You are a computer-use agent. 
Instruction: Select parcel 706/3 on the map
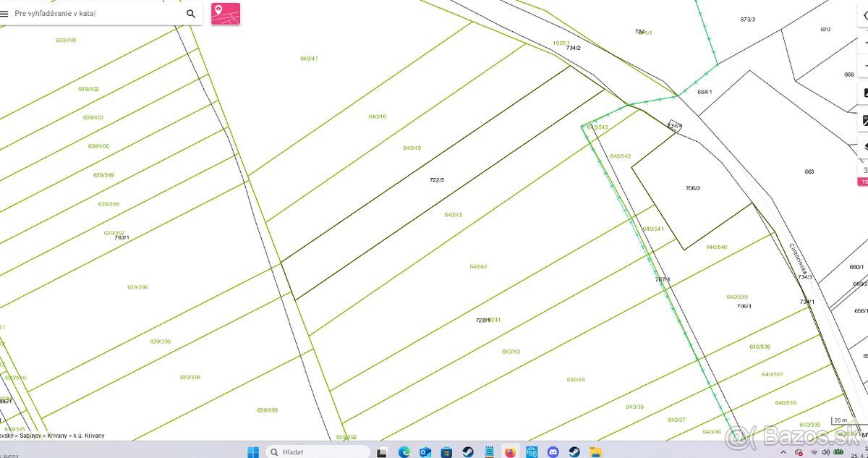[692, 188]
